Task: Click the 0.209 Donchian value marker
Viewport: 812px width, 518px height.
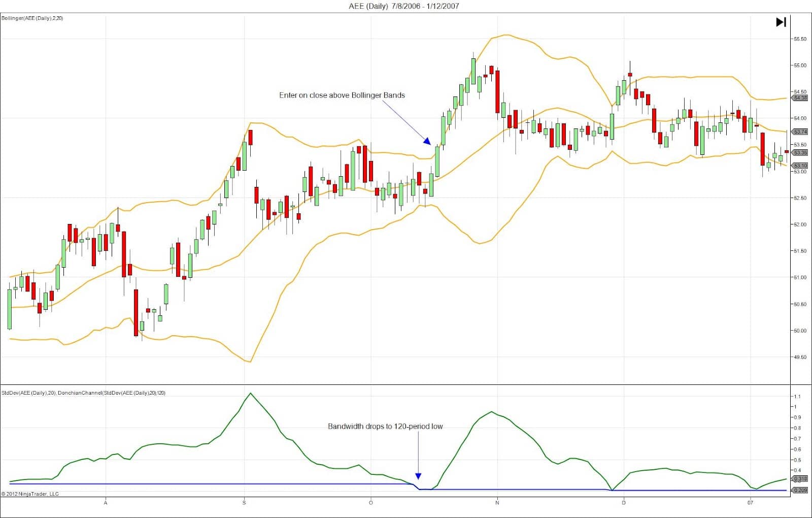Action: [800, 490]
